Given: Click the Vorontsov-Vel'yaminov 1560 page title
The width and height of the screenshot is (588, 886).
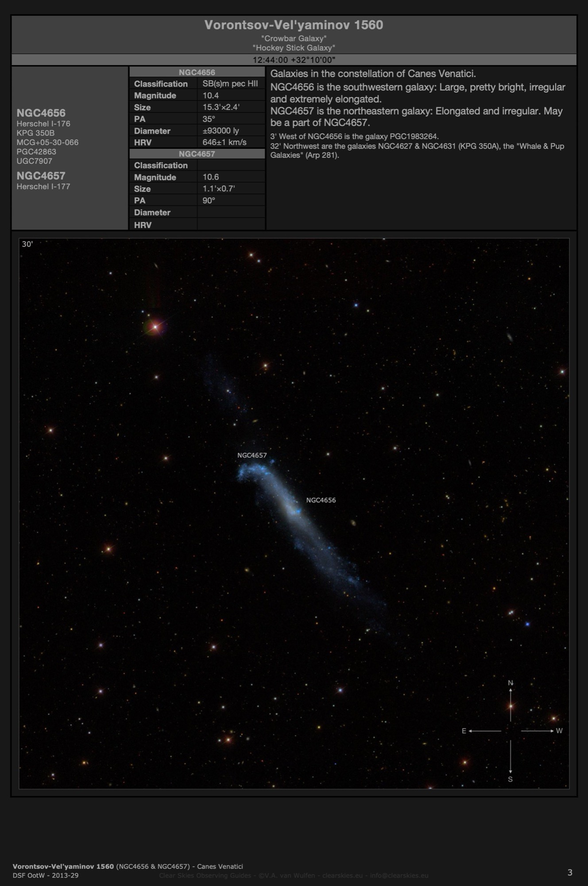Looking at the screenshot, I should (294, 25).
